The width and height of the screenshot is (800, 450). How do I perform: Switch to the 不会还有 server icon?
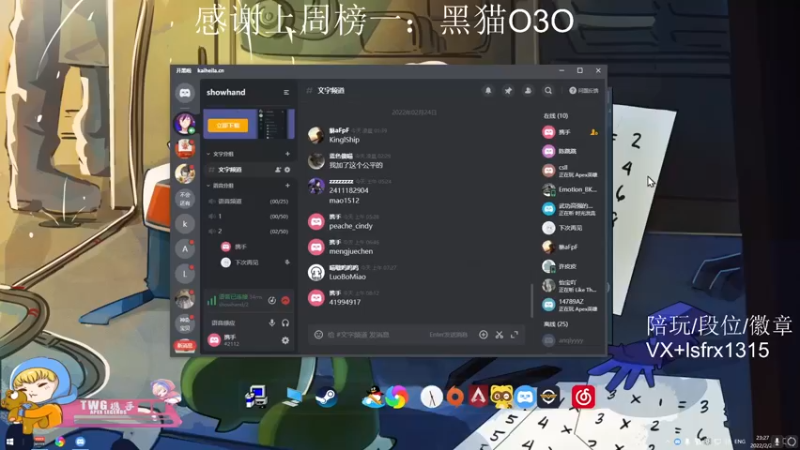[185, 199]
